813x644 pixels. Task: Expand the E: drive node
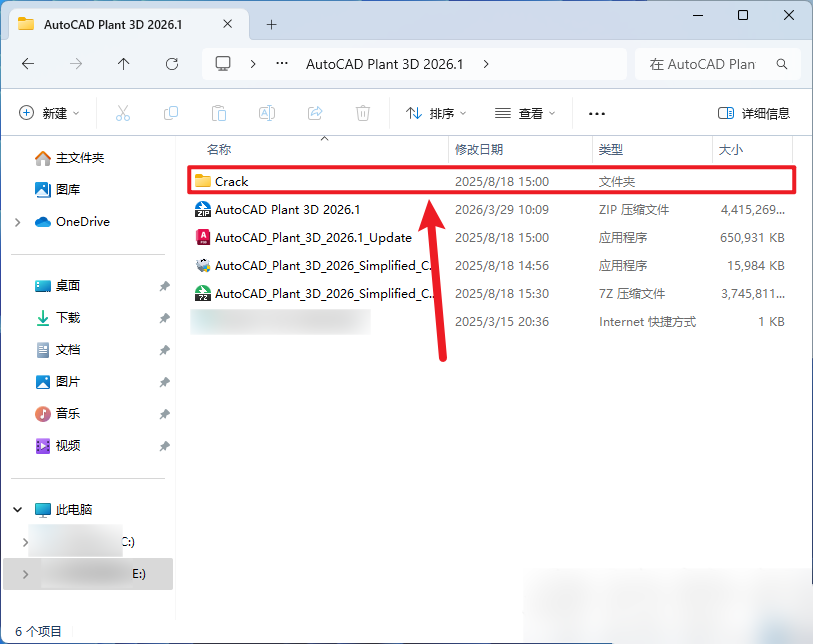pyautogui.click(x=25, y=575)
